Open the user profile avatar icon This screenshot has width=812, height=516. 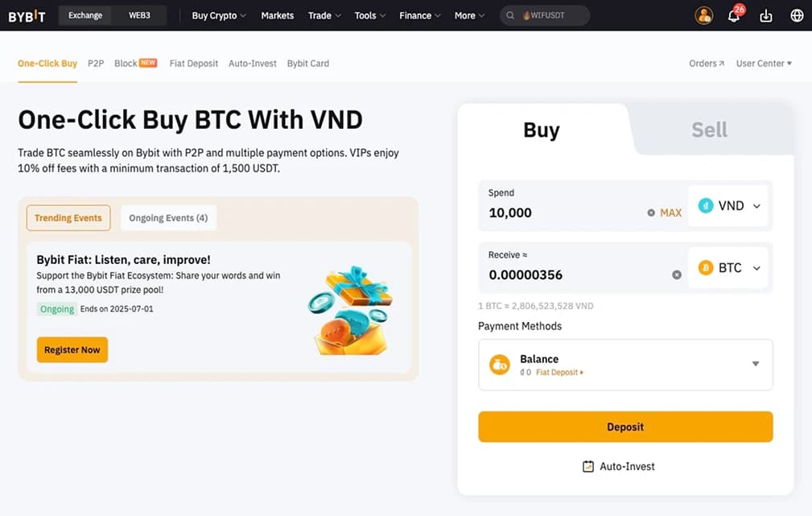point(703,14)
